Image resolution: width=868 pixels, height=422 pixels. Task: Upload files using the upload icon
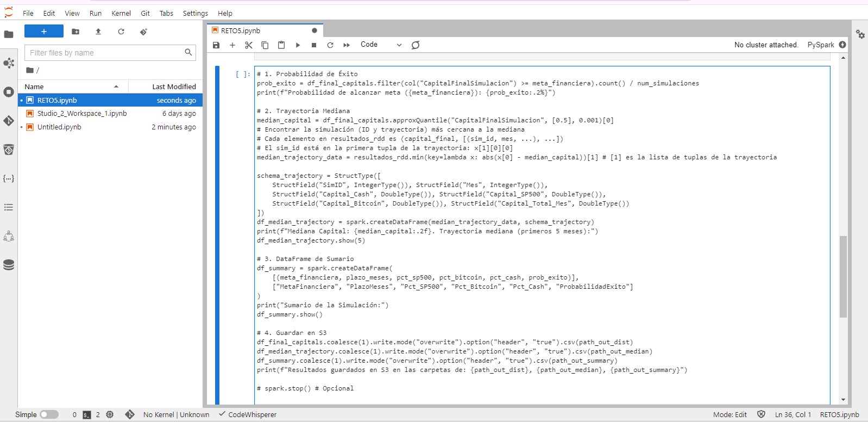click(x=98, y=32)
